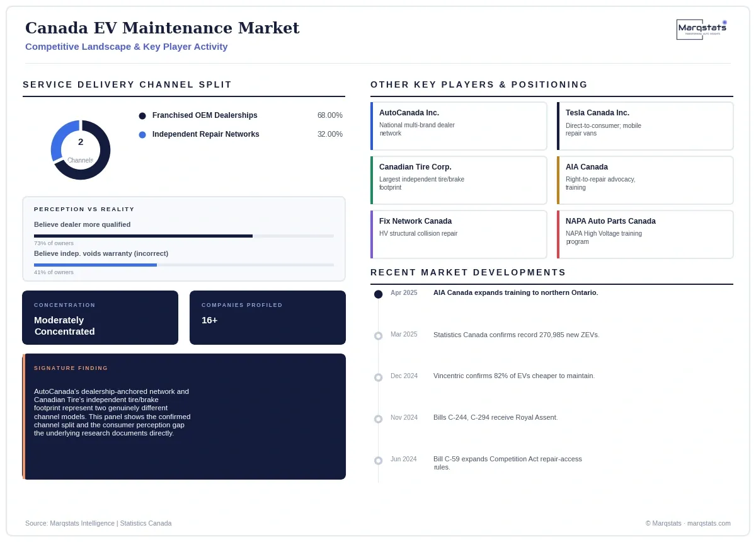The width and height of the screenshot is (756, 542).
Task: Click Other Key Players & Positioning heading
Action: [x=479, y=84]
